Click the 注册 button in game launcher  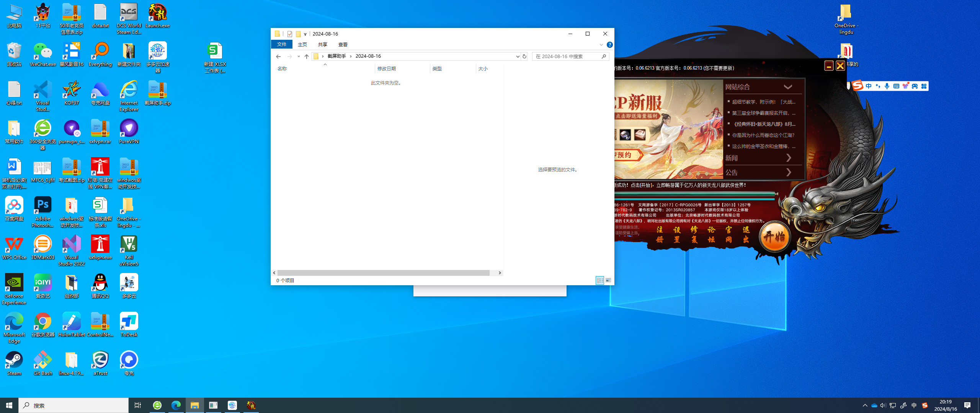[x=660, y=234]
